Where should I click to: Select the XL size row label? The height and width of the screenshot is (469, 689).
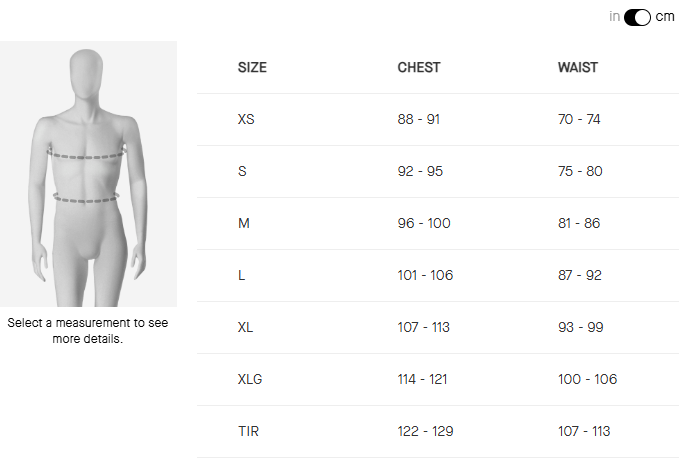click(246, 327)
